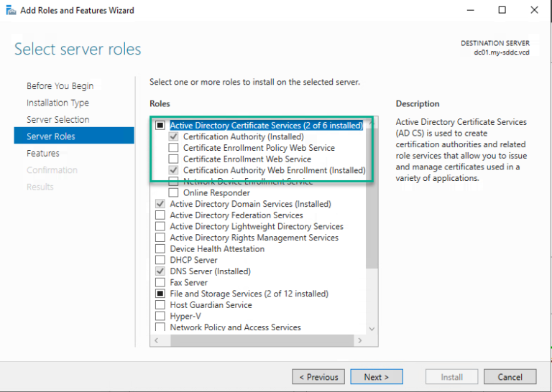Check Certificate Enrollment Policy Web Service
Screen dimensions: 552x392
(173, 148)
